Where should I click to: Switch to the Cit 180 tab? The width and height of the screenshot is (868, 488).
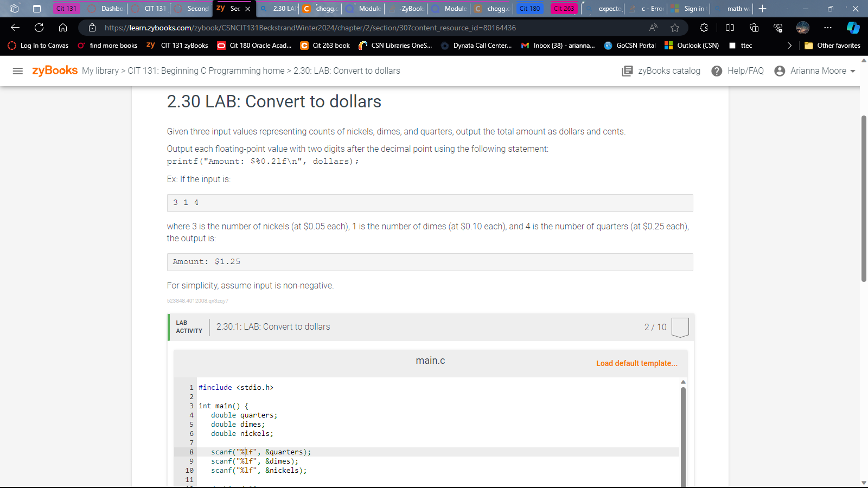click(529, 8)
